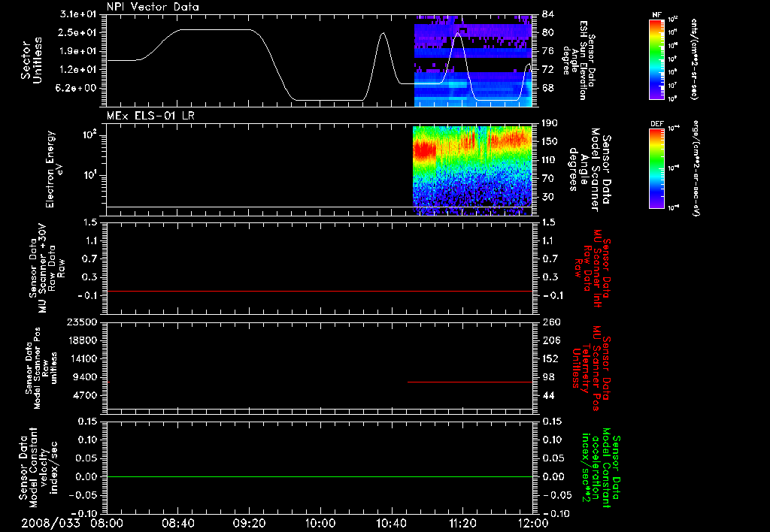Viewport: 770px width, 532px height.
Task: Click the red MU Scanner +30V trace
Action: tap(320, 291)
